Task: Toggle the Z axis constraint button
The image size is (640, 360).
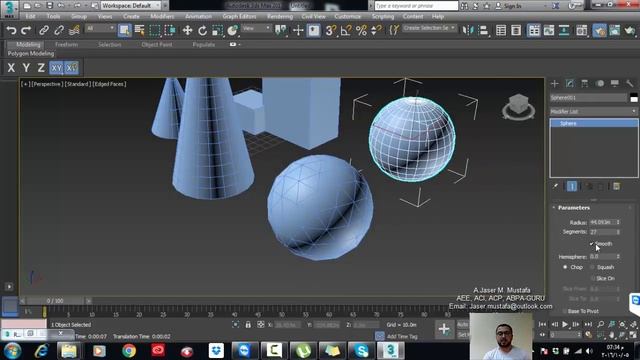Action: click(x=41, y=68)
